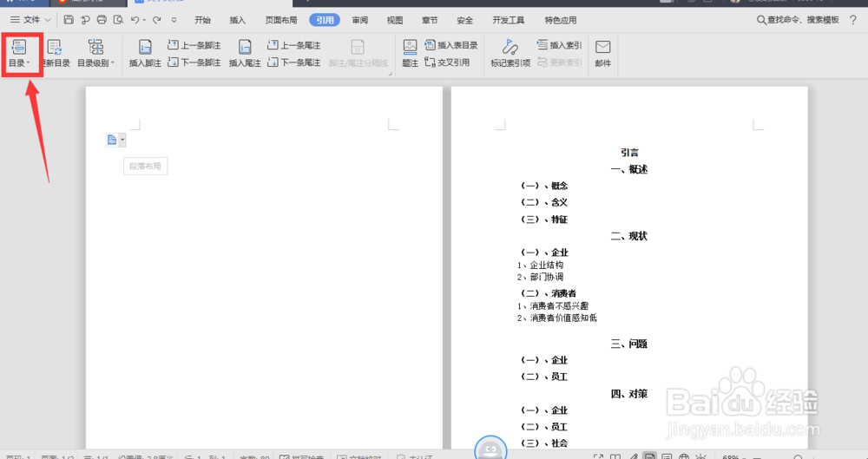Click the line (三)、社会
This screenshot has height=459, width=868.
pos(544,443)
